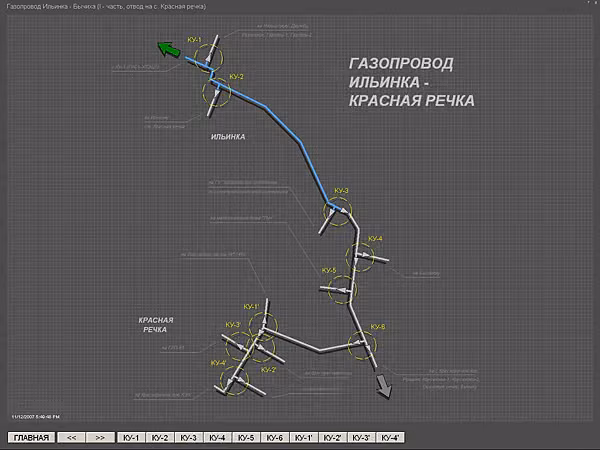Open КУ-1' from the bottom navigation bar
Image resolution: width=600 pixels, height=450 pixels.
[x=304, y=437]
